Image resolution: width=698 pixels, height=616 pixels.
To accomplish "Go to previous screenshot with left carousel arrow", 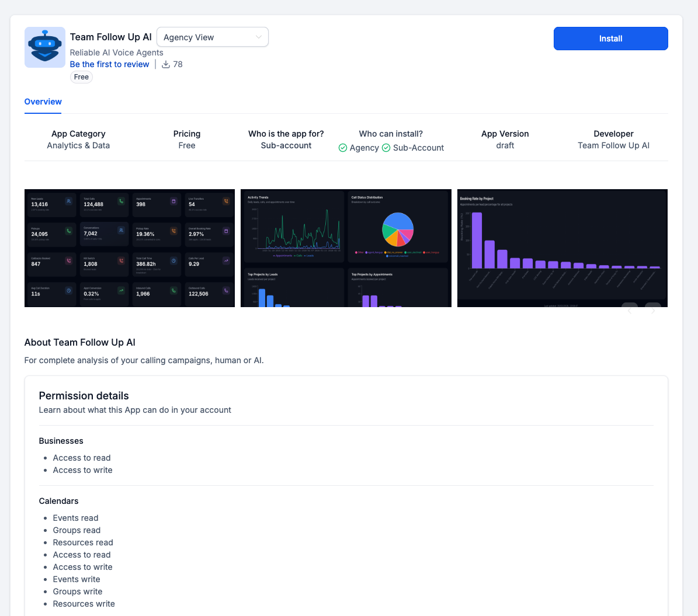I will click(630, 310).
